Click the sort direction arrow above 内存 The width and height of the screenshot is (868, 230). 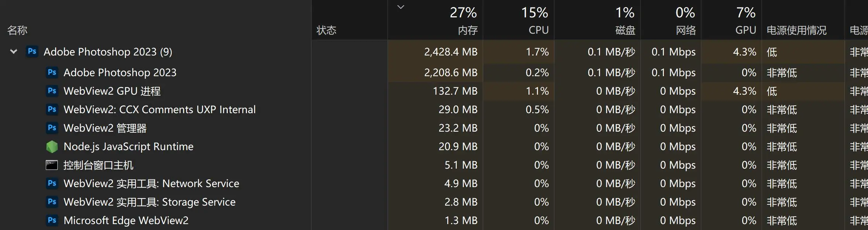pyautogui.click(x=401, y=7)
